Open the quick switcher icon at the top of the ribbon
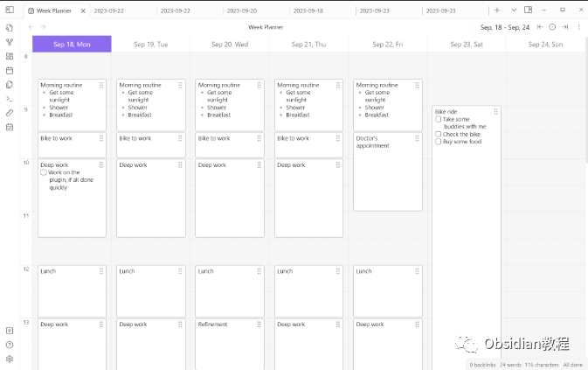Image resolution: width=588 pixels, height=370 pixels. click(10, 28)
